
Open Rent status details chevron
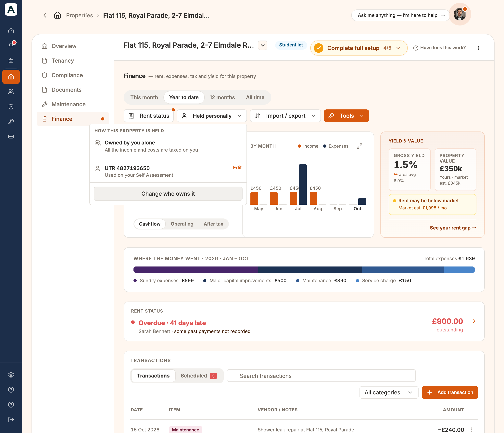pyautogui.click(x=474, y=321)
